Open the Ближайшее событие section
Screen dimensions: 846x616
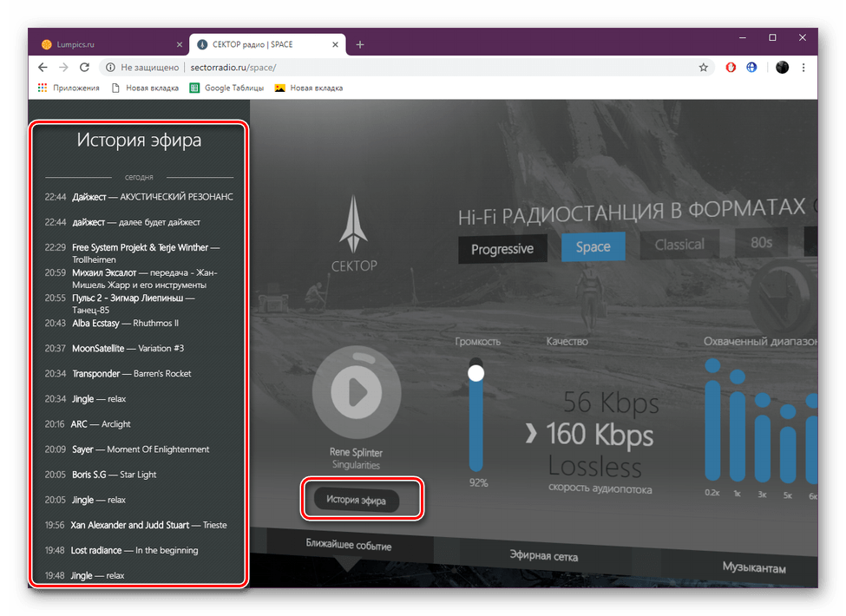pyautogui.click(x=349, y=545)
